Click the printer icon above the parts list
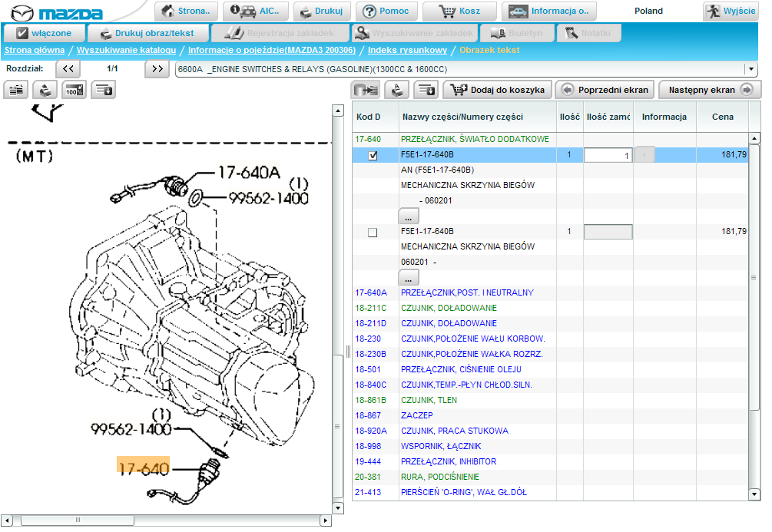The image size is (772, 532). (396, 90)
